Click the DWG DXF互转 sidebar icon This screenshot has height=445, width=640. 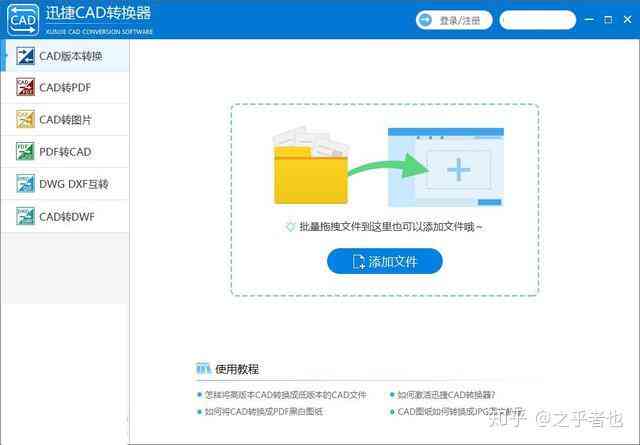pyautogui.click(x=25, y=184)
